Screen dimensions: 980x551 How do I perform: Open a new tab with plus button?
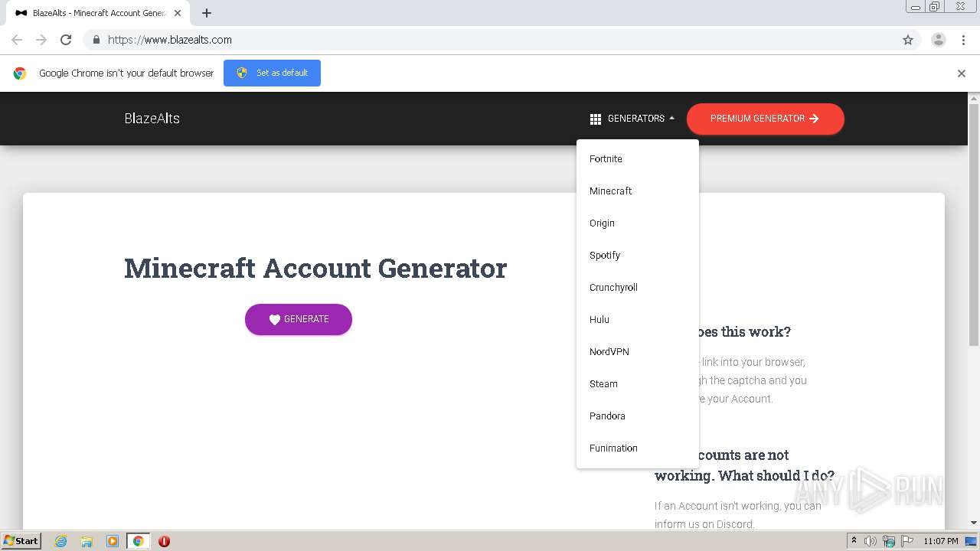point(207,13)
